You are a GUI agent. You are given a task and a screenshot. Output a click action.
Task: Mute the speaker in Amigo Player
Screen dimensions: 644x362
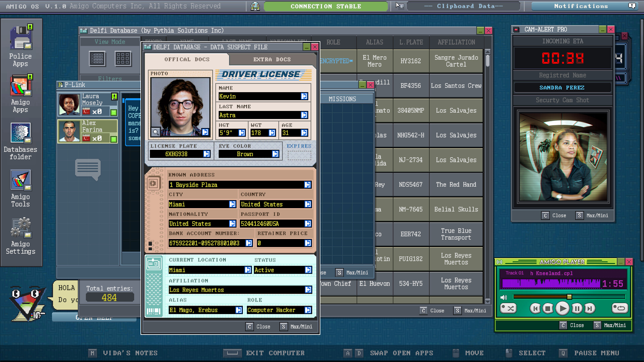(504, 297)
